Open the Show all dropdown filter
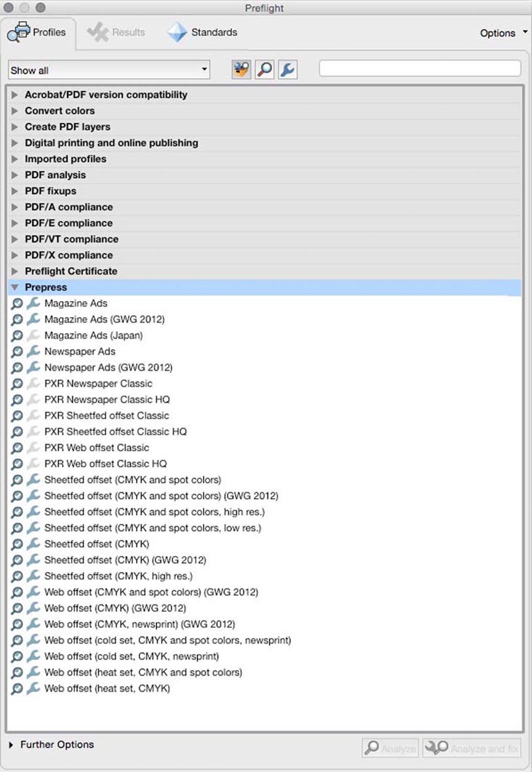The image size is (532, 772). tap(109, 70)
